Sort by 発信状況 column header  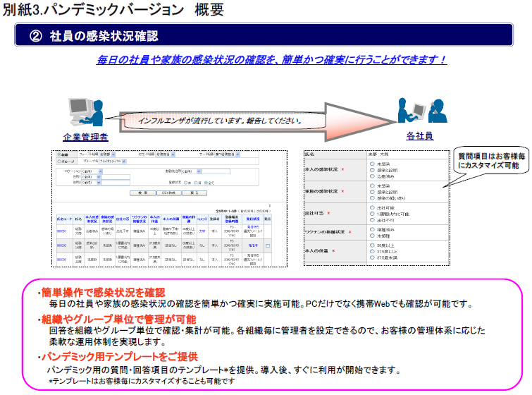[253, 219]
